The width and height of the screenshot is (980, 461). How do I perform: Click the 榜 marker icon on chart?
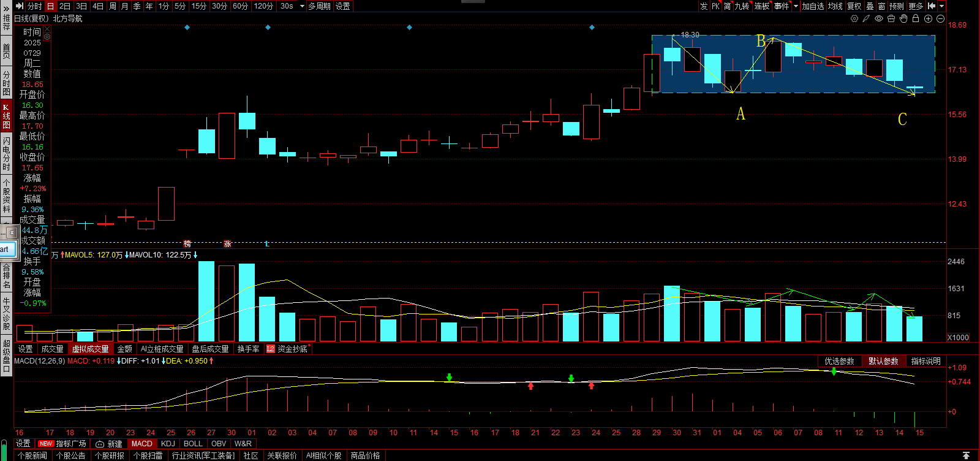(187, 244)
